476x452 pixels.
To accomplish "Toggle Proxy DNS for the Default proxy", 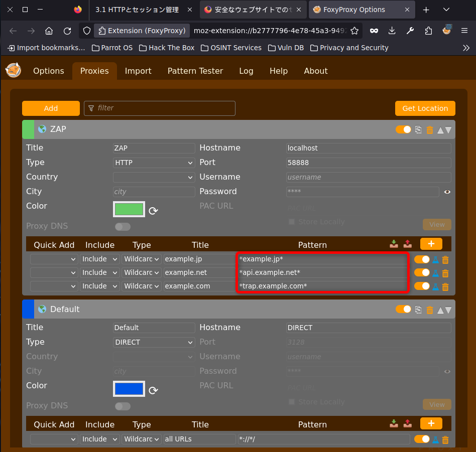I will pos(123,406).
